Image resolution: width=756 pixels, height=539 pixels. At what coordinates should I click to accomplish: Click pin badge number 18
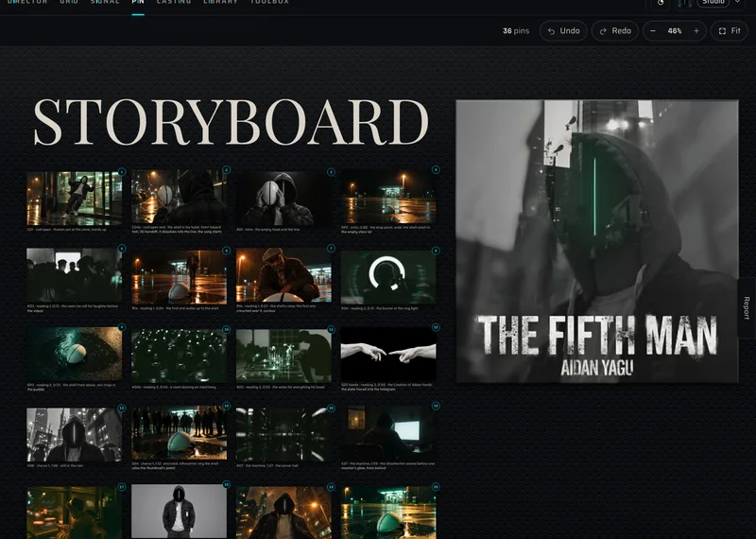(226, 484)
